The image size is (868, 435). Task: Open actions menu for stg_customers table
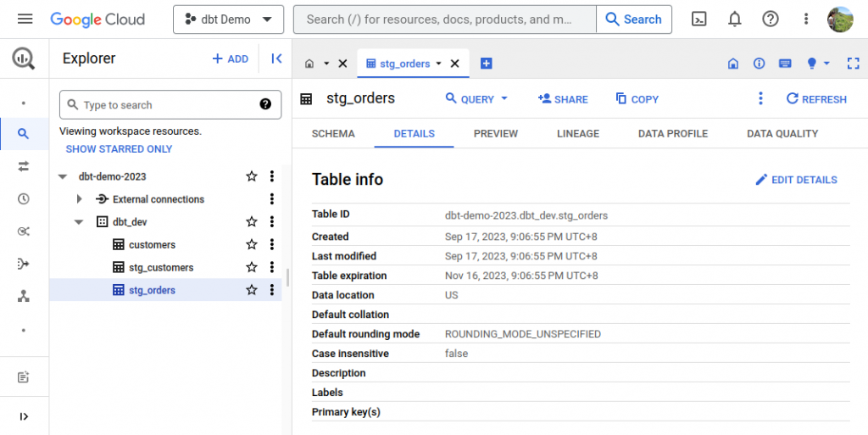click(x=272, y=267)
